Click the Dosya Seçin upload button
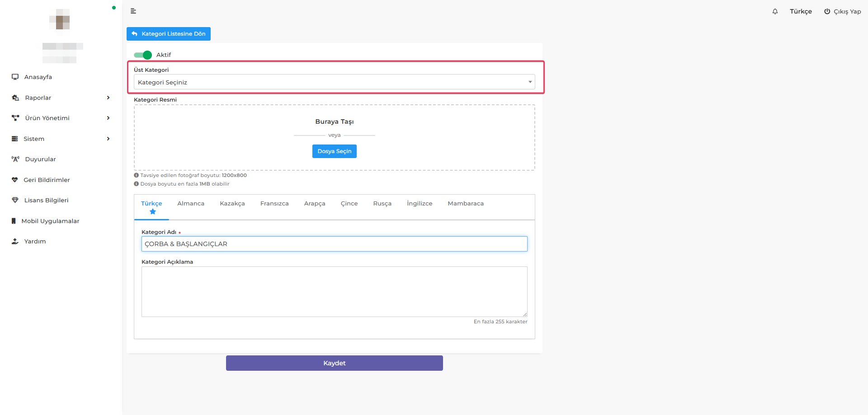The width and height of the screenshot is (868, 415). [x=334, y=151]
